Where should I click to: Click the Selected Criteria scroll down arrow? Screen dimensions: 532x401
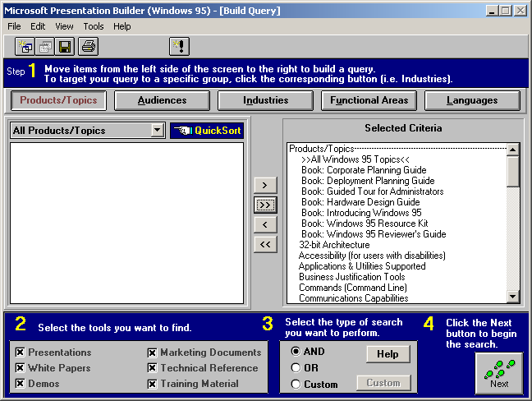(x=512, y=297)
